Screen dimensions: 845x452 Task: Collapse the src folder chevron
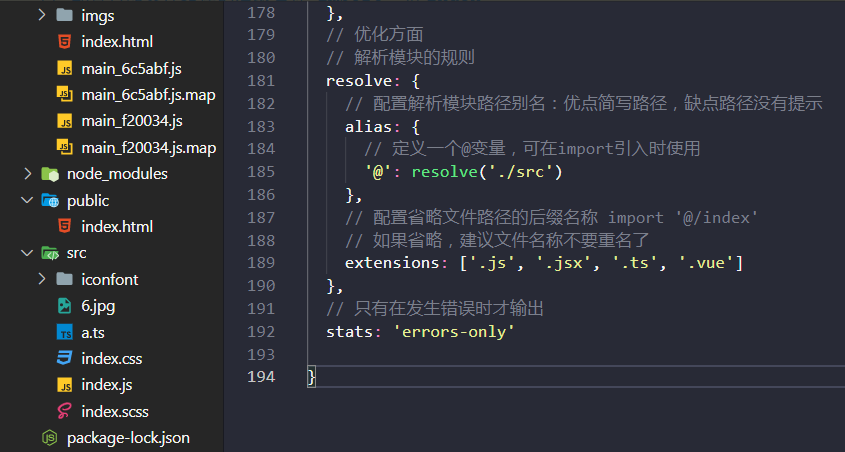pos(27,252)
